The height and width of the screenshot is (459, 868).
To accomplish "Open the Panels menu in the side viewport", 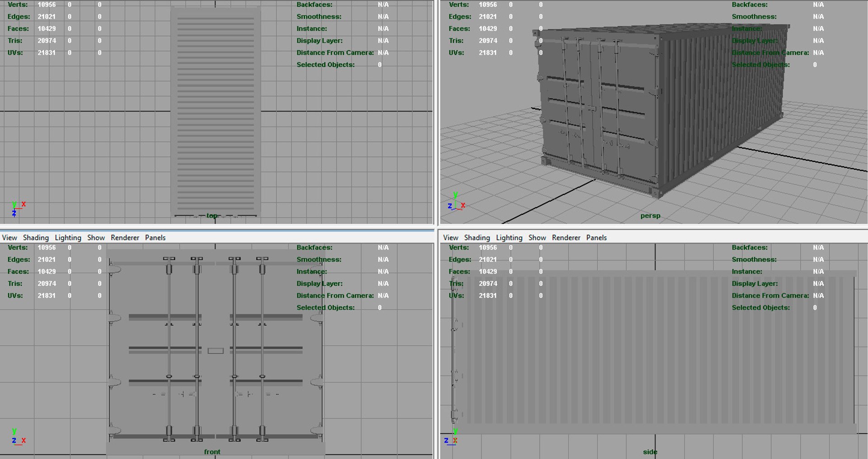I will [x=596, y=237].
